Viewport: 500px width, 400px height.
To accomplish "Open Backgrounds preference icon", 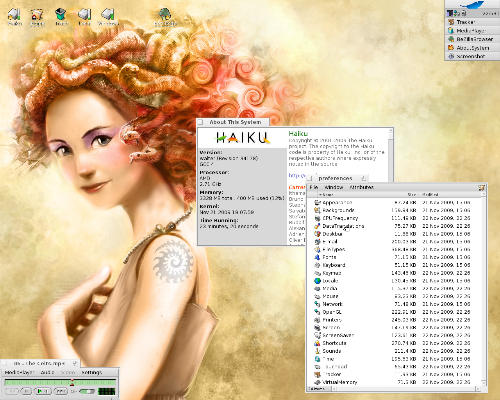I will pyautogui.click(x=317, y=210).
